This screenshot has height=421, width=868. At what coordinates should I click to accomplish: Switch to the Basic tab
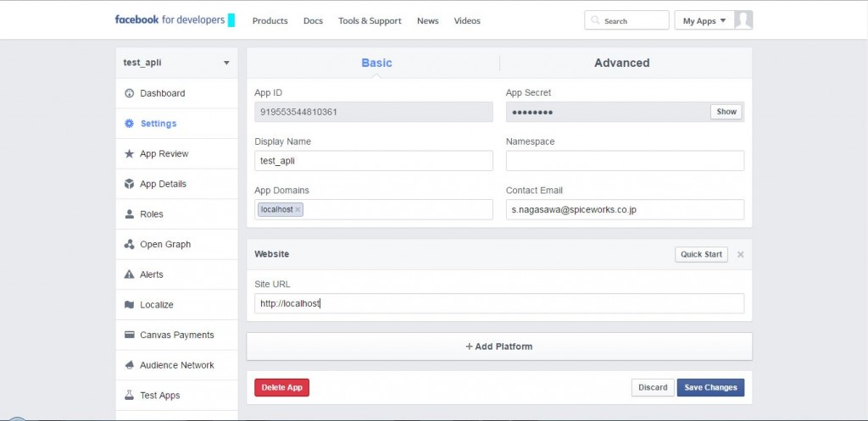376,63
